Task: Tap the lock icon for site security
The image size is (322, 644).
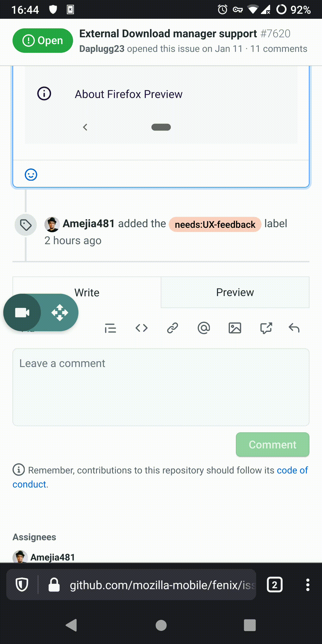Action: click(54, 585)
